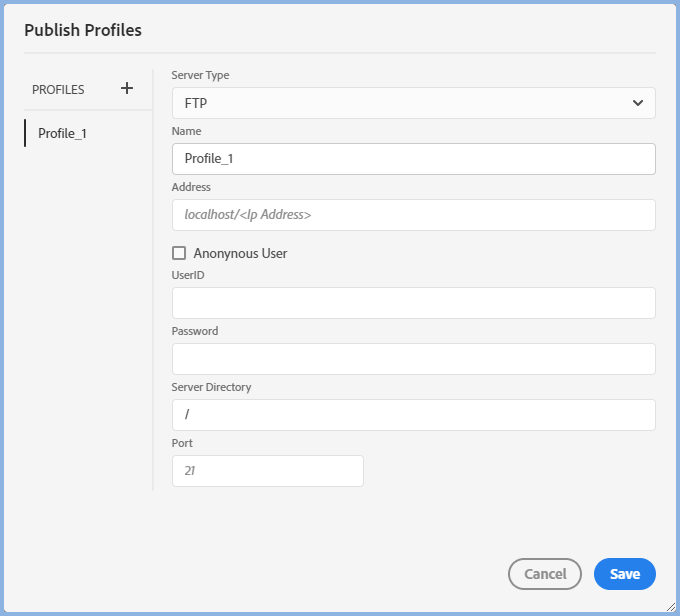Focus the UserID text box

(x=413, y=303)
